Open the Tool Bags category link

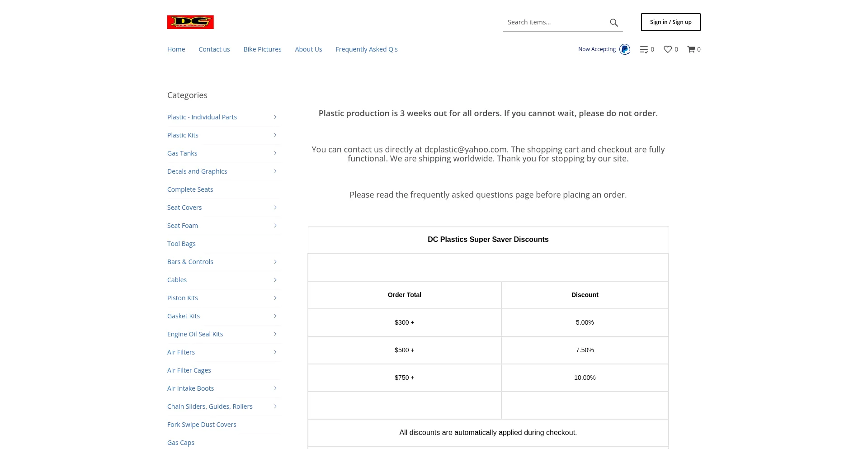click(181, 244)
